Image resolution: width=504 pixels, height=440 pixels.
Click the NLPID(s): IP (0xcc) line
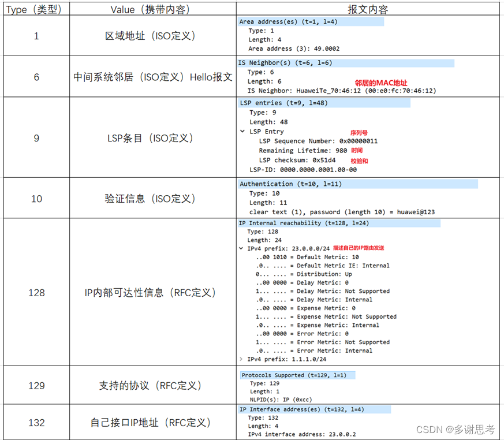281,400
